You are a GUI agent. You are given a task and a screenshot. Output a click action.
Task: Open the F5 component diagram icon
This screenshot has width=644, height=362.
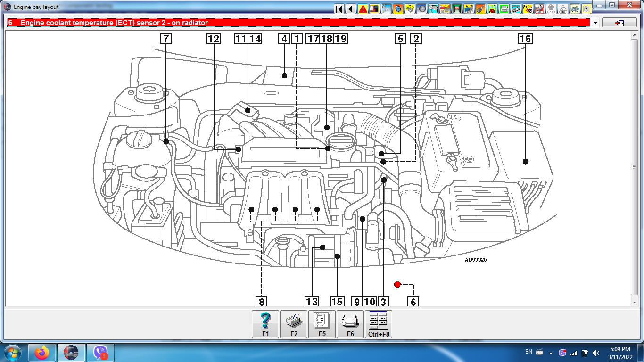tap(322, 324)
